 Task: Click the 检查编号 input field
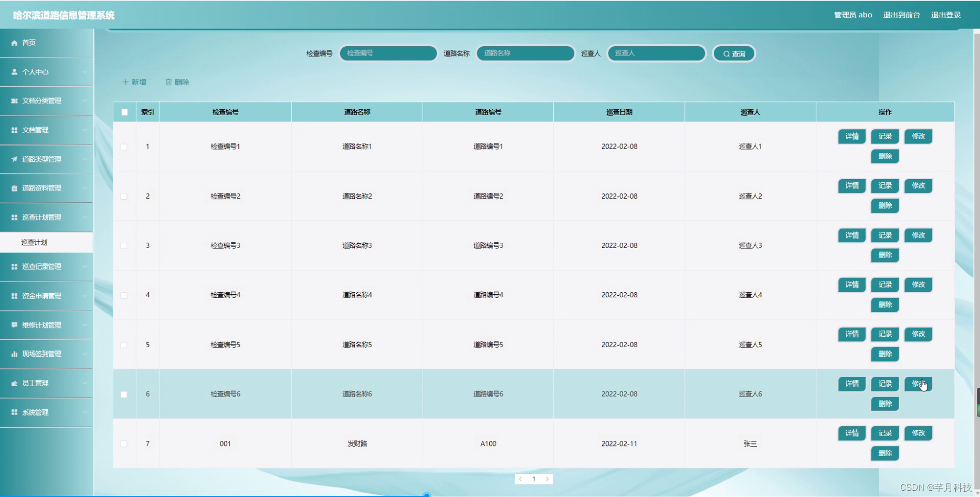click(388, 53)
